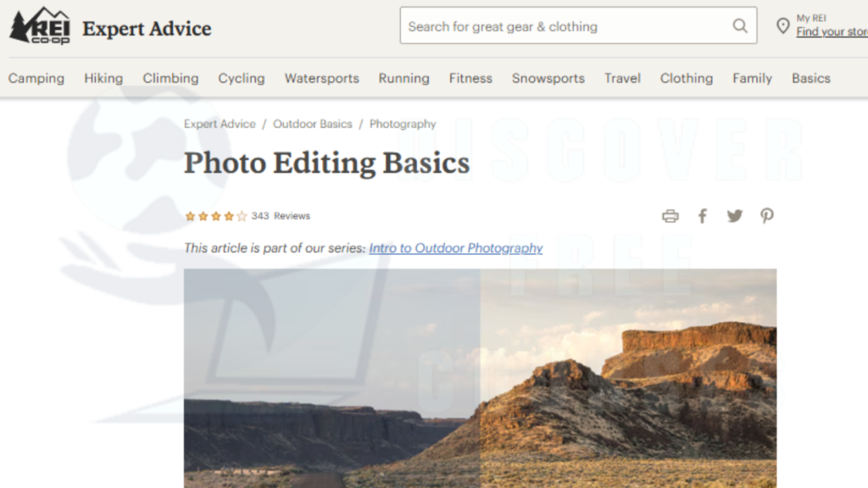Open the Travel menu
The image size is (868, 488).
[x=622, y=79]
